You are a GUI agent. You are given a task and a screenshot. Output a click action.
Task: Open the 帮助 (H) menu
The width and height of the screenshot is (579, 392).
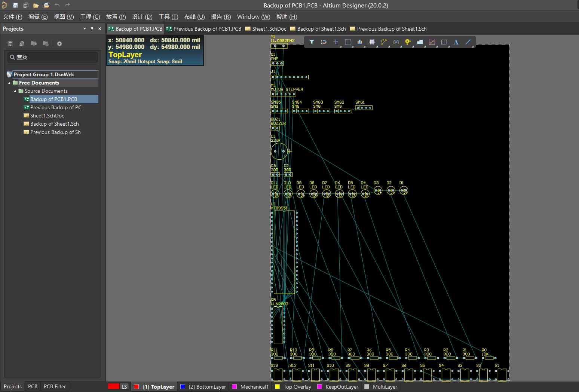(x=287, y=17)
